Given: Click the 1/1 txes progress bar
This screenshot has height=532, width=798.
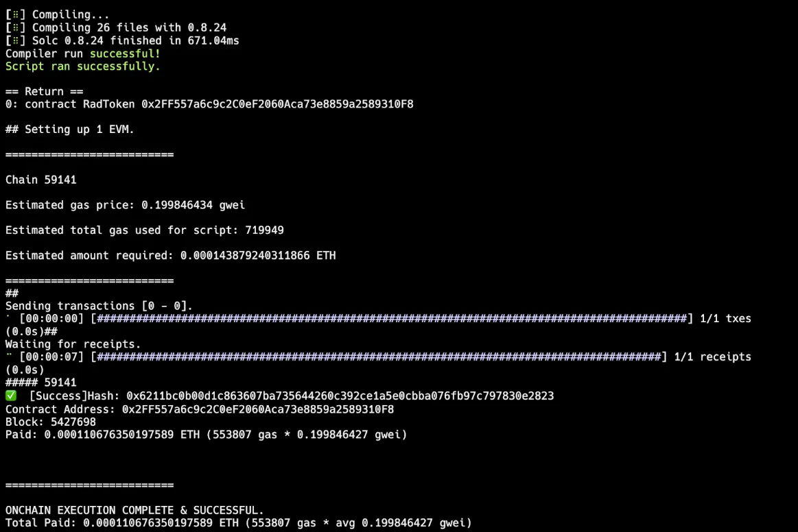Looking at the screenshot, I should pyautogui.click(x=392, y=319).
